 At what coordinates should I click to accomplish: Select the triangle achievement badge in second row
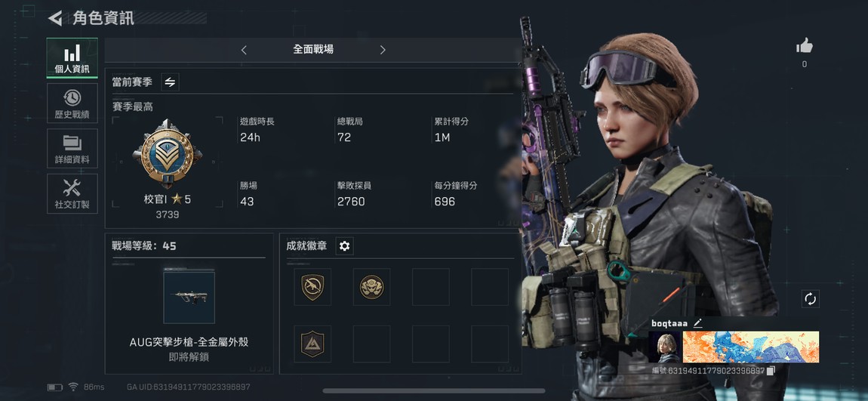tap(312, 344)
